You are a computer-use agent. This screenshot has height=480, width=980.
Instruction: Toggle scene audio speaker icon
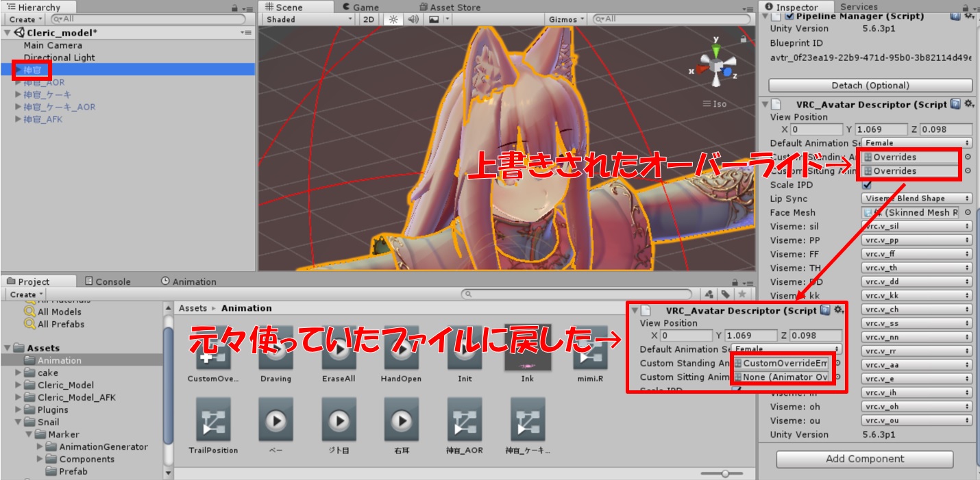413,19
